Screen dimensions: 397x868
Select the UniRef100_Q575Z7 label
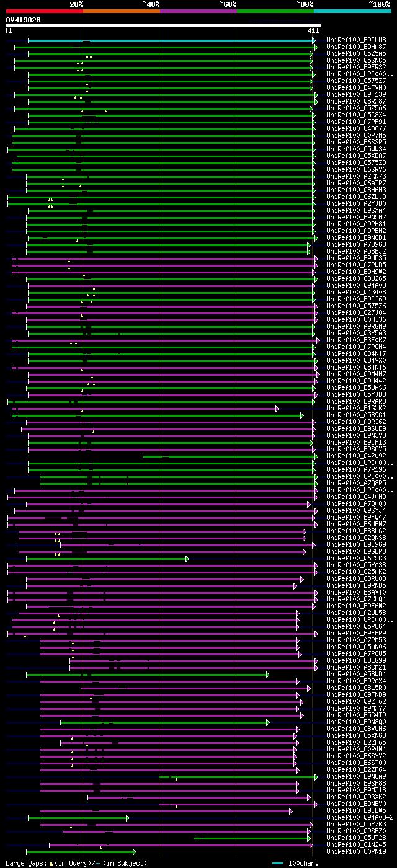356,81
